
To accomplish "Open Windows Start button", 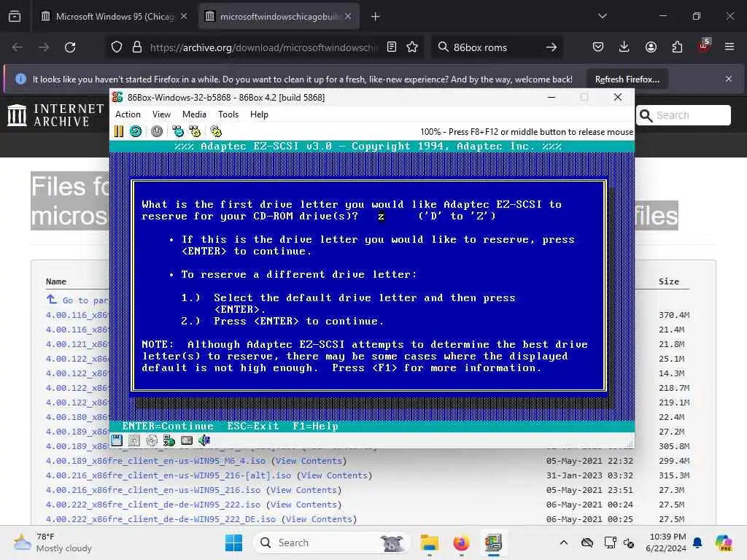I will click(x=233, y=542).
